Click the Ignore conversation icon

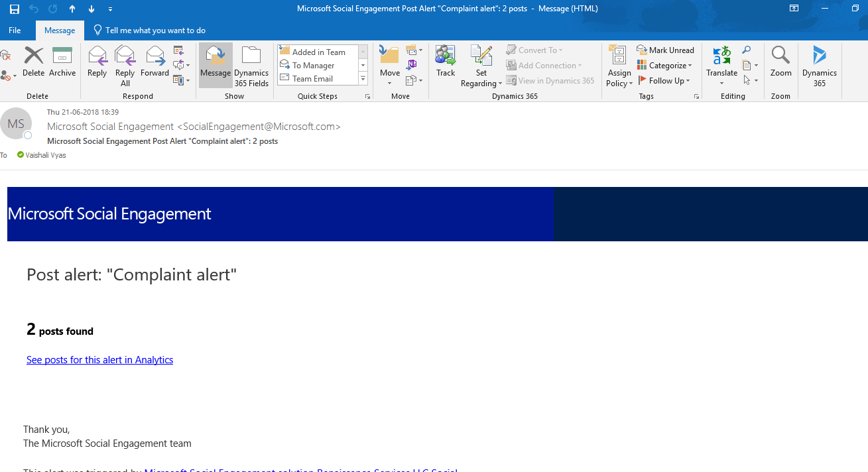click(x=5, y=54)
